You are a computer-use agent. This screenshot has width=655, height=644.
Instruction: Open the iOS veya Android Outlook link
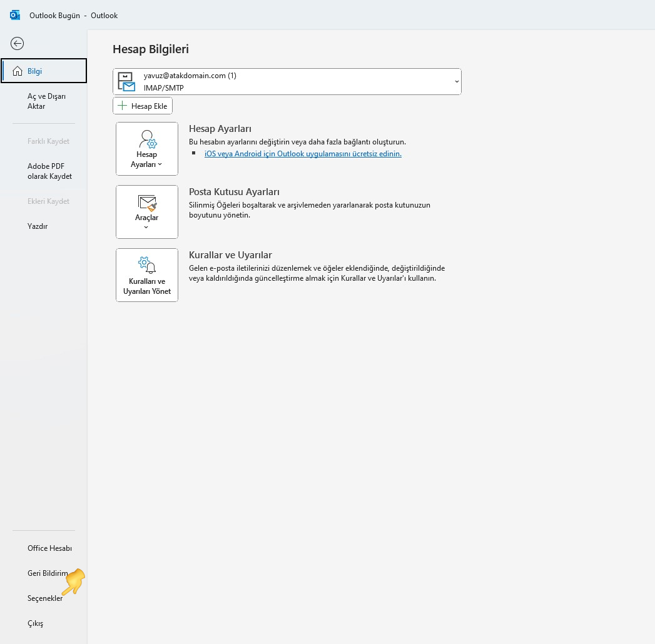[x=303, y=153]
